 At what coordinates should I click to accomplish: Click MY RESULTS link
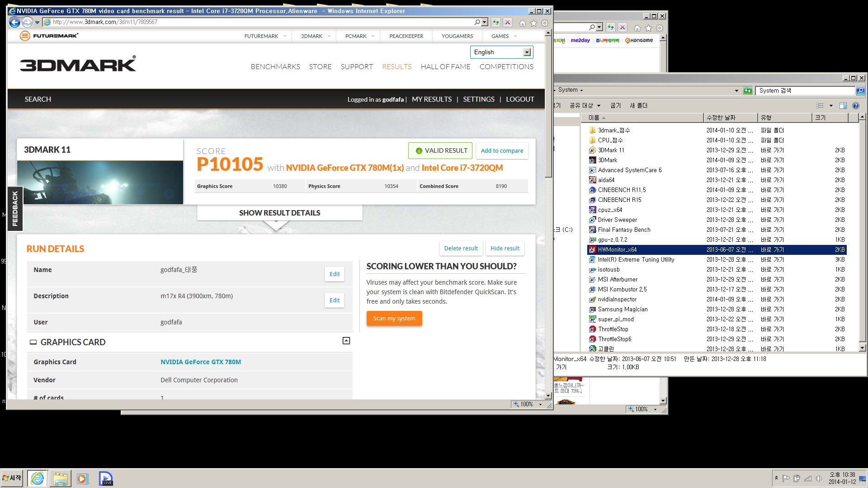432,99
